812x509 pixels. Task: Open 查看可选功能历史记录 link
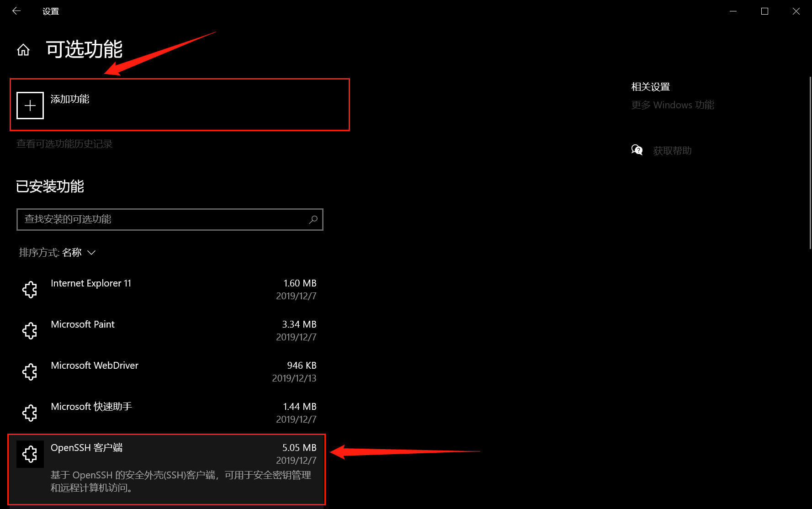64,144
